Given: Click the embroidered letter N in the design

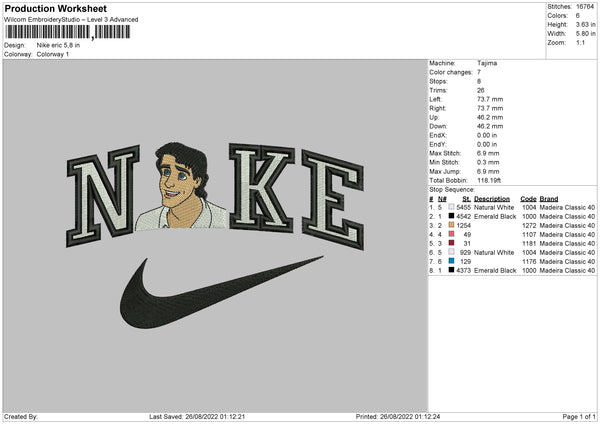Looking at the screenshot, I should [103, 195].
